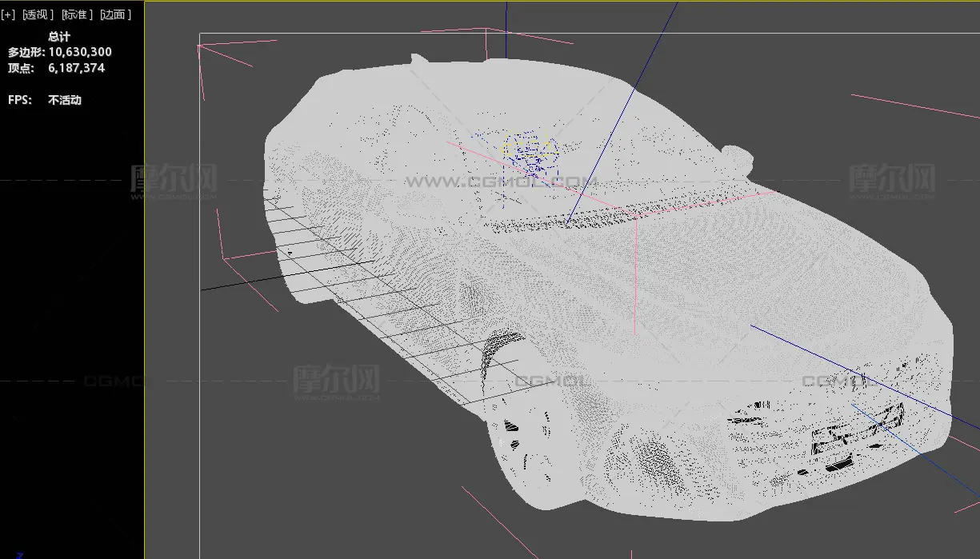Viewport: 980px width, 559px height.
Task: Click the 边面 edged faces label
Action: (x=116, y=14)
